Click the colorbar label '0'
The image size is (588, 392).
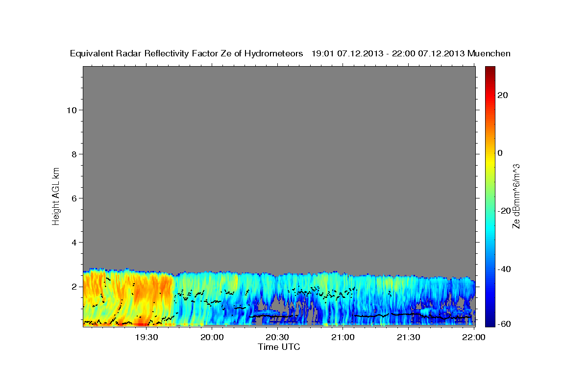pos(500,153)
